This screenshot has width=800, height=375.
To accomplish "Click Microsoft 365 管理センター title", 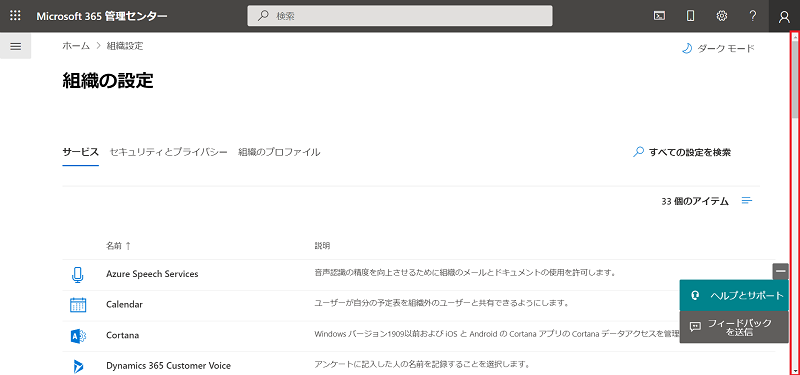I will [102, 16].
